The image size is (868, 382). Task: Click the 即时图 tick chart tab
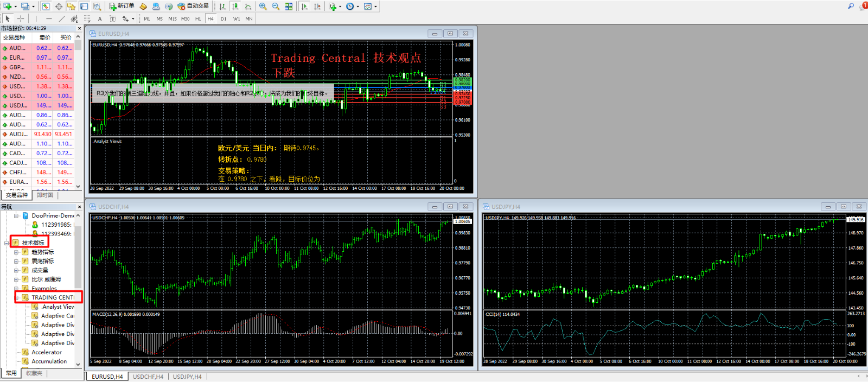click(x=45, y=195)
